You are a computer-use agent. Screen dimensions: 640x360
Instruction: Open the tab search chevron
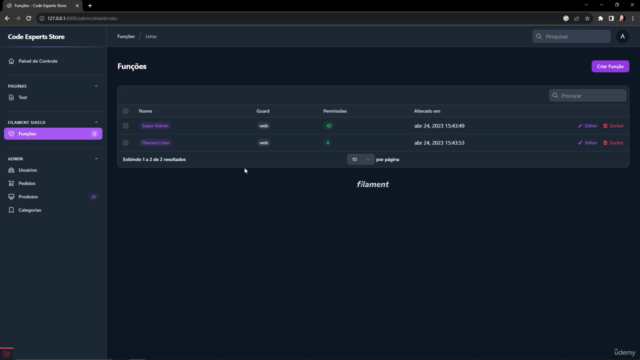pos(586,5)
